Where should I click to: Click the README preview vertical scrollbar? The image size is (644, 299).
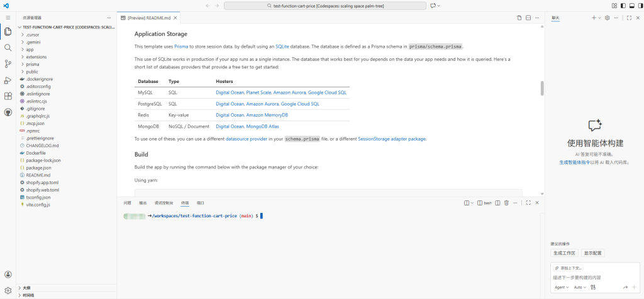click(x=541, y=89)
